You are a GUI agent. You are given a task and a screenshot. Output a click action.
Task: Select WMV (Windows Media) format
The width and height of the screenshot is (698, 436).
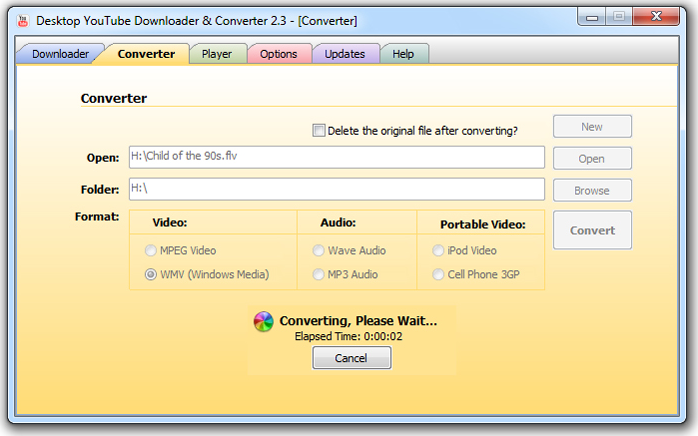pos(151,274)
